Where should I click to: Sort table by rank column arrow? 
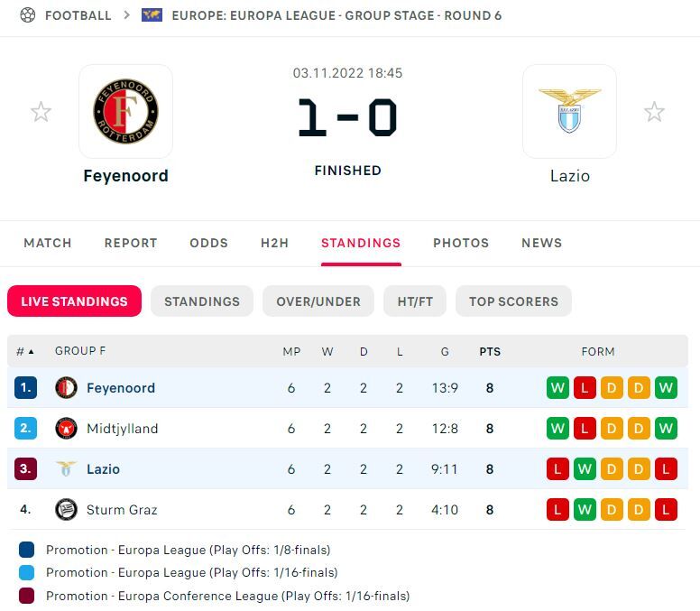31,352
